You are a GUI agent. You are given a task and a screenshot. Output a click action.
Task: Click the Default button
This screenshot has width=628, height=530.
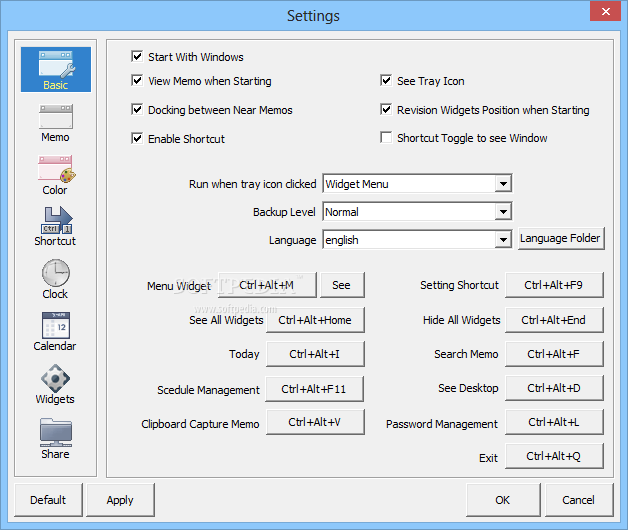point(48,500)
